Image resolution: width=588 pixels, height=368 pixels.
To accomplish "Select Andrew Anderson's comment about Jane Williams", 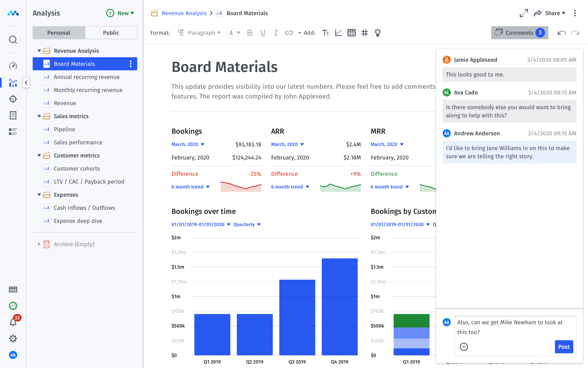I will tap(509, 152).
